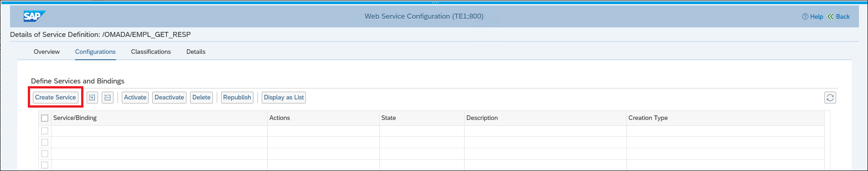Click the Back double chevron icon
The height and width of the screenshot is (171, 868).
(831, 16)
